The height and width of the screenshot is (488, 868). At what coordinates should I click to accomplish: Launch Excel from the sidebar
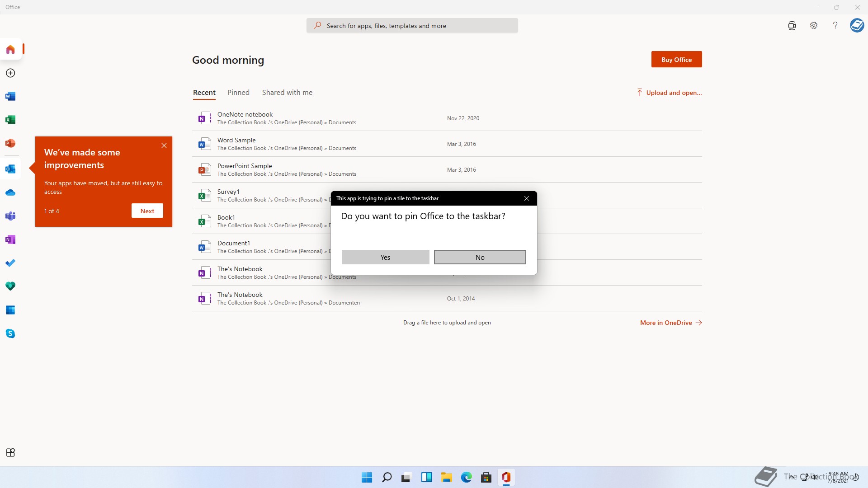[10, 120]
